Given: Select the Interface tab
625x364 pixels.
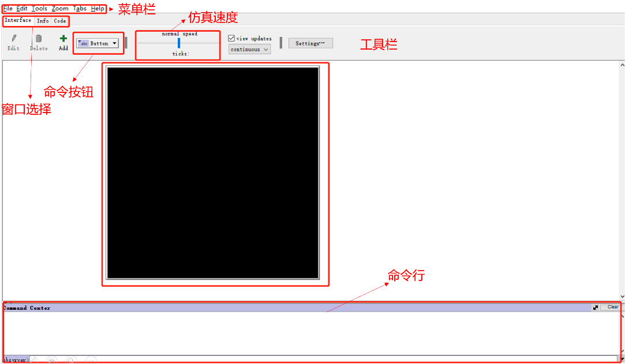Looking at the screenshot, I should 18,20.
